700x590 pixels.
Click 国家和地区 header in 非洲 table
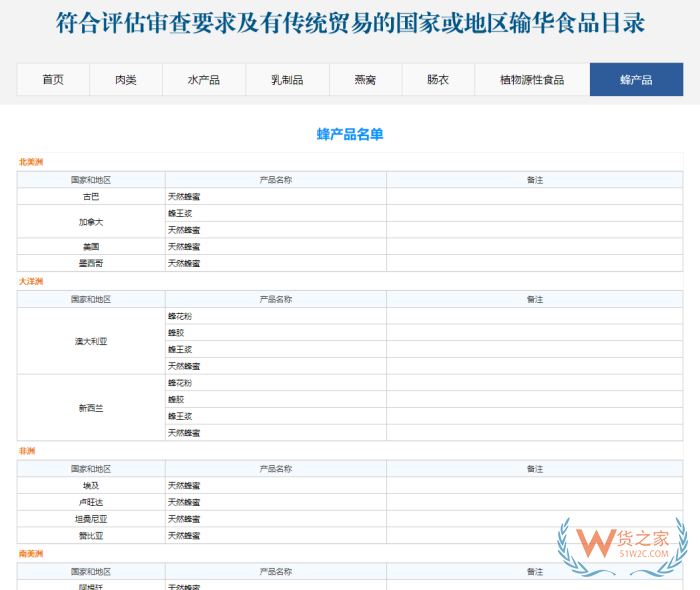coord(91,469)
